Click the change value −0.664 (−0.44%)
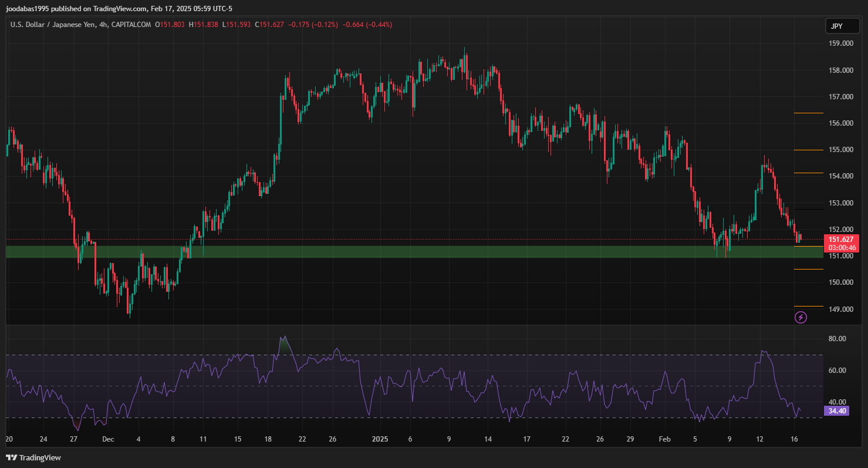 pyautogui.click(x=367, y=25)
